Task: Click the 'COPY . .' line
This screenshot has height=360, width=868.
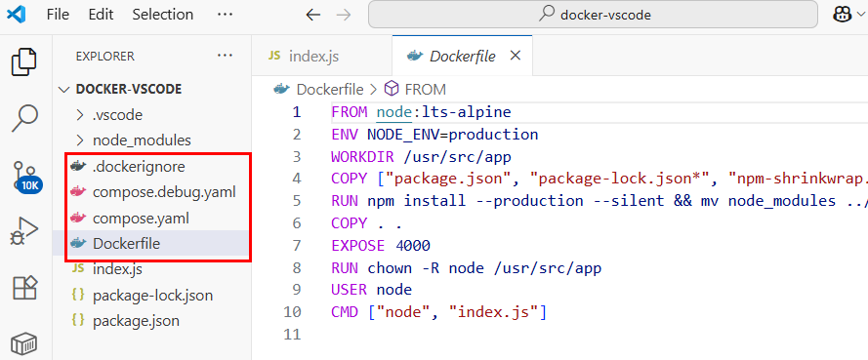Action: (366, 223)
